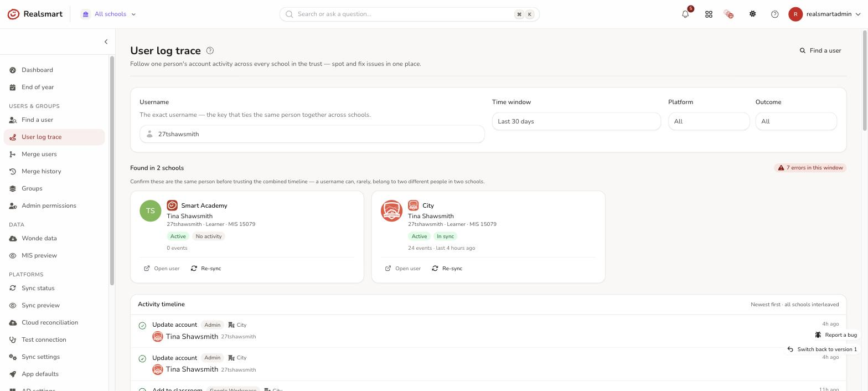Screen dimensions: 868x391
Task: Open the apps grid icon
Action: pos(709,14)
